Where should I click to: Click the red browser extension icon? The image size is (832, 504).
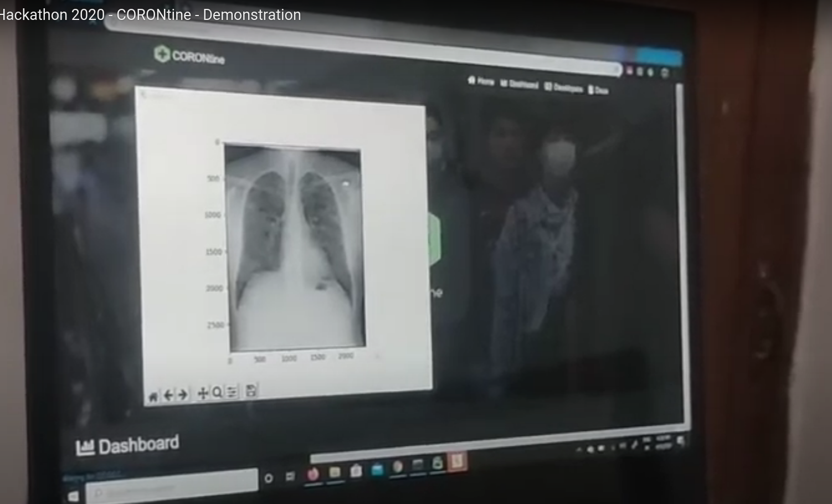coord(630,70)
